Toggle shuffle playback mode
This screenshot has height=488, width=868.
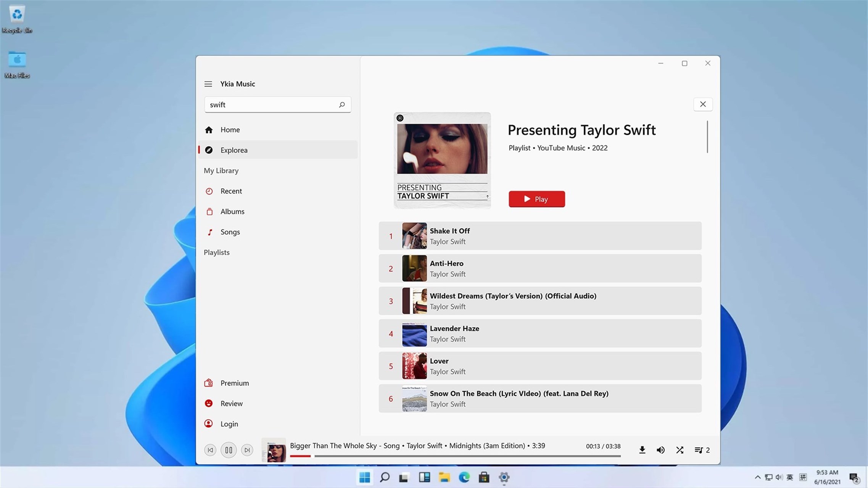tap(680, 450)
